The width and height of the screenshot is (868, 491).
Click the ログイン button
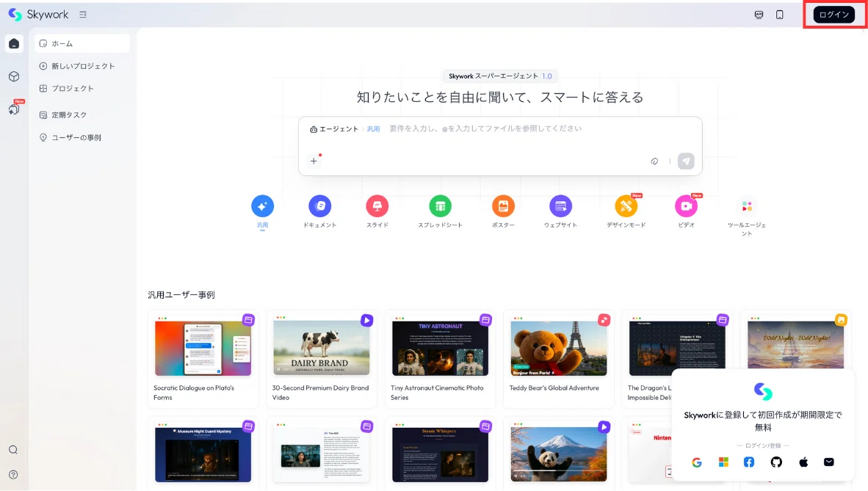[x=833, y=15]
